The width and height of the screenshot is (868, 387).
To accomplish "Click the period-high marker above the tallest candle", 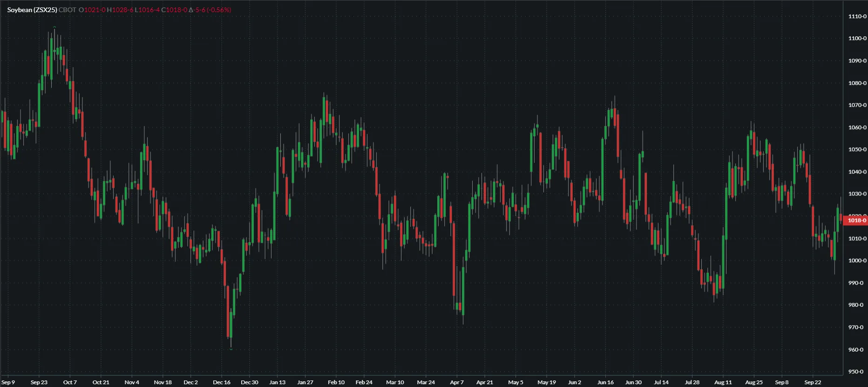I will [54, 27].
